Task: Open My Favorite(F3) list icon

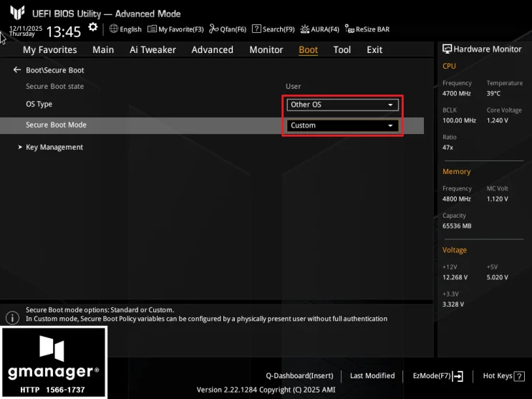Action: tap(152, 29)
